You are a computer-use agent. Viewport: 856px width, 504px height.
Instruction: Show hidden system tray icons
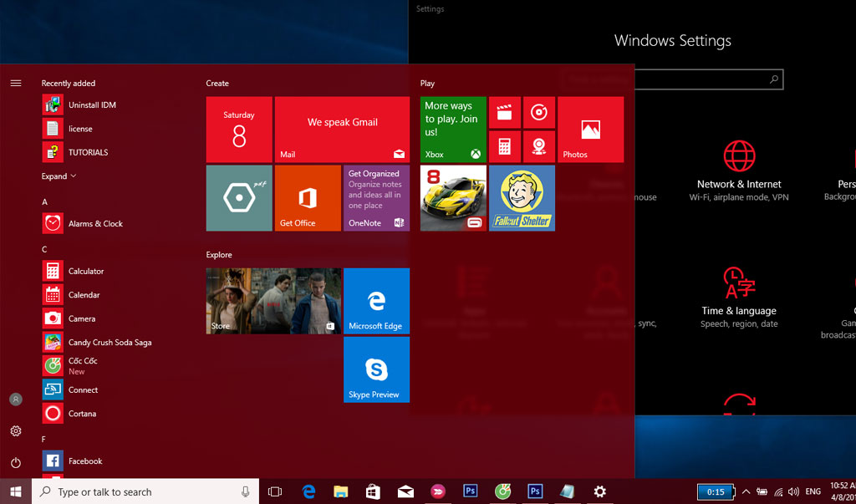pyautogui.click(x=746, y=492)
